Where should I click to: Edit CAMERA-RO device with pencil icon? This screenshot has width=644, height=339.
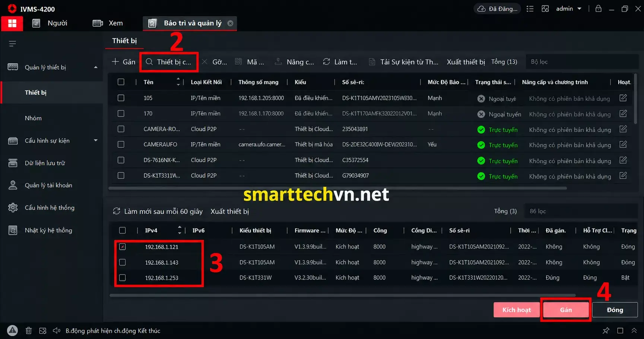coord(623,129)
